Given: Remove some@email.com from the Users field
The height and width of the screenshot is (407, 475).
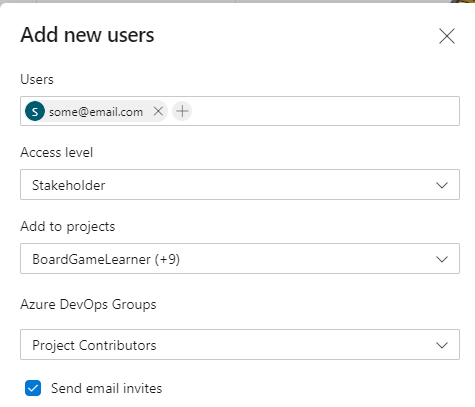Looking at the screenshot, I should pos(158,111).
